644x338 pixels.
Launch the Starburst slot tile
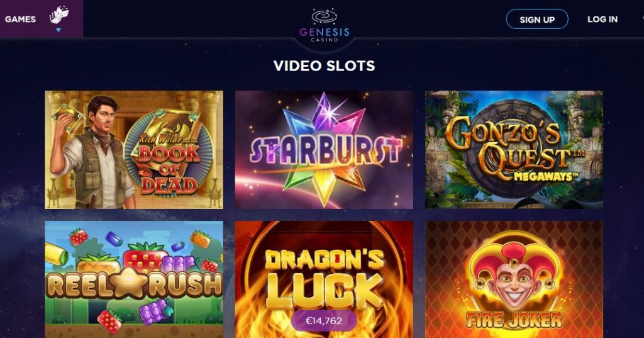(x=324, y=150)
